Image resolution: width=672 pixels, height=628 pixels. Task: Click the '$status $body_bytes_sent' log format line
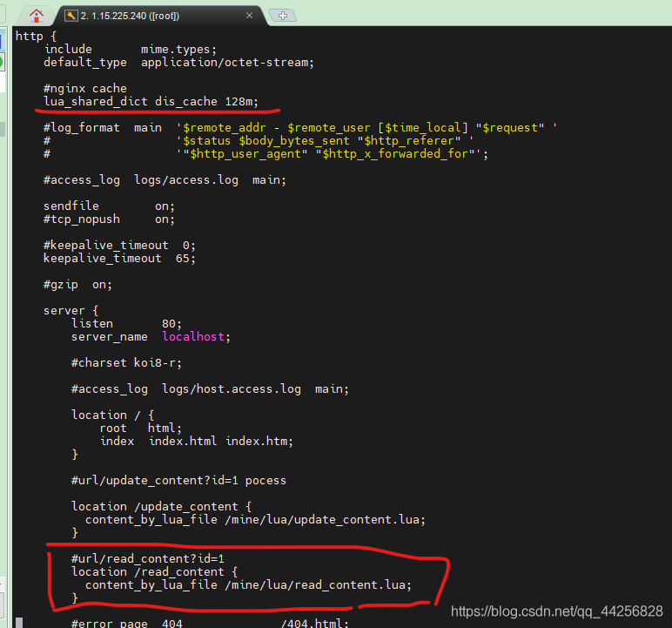pyautogui.click(x=259, y=141)
